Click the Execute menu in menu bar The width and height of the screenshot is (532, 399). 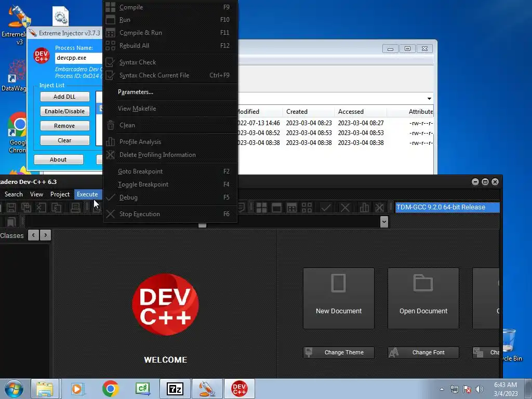[87, 194]
